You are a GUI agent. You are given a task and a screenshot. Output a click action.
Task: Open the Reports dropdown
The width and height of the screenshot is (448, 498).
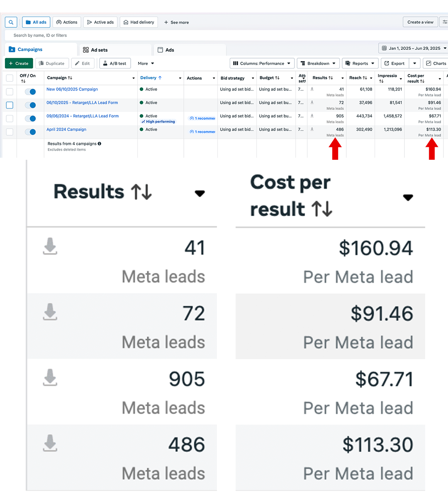point(360,63)
